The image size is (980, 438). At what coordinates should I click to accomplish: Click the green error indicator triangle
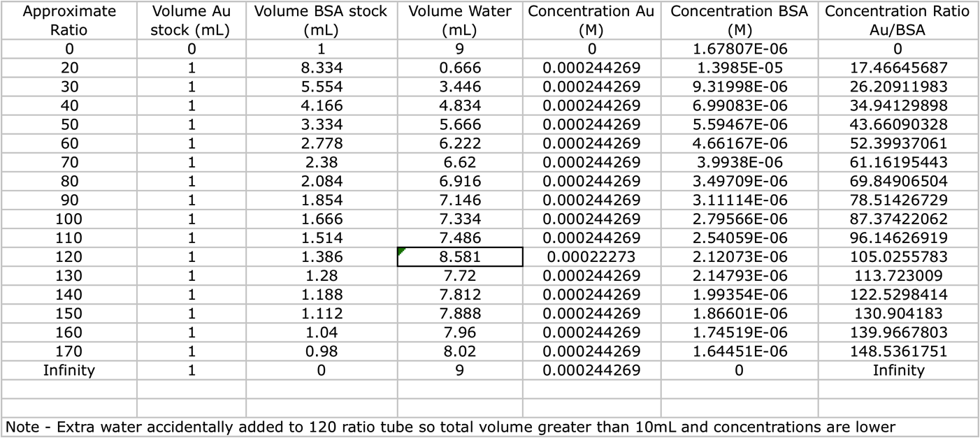pyautogui.click(x=401, y=251)
